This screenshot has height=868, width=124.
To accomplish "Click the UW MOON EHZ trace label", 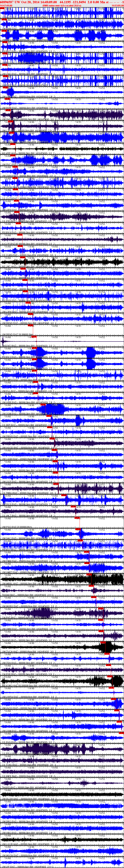I will click(29, 855).
